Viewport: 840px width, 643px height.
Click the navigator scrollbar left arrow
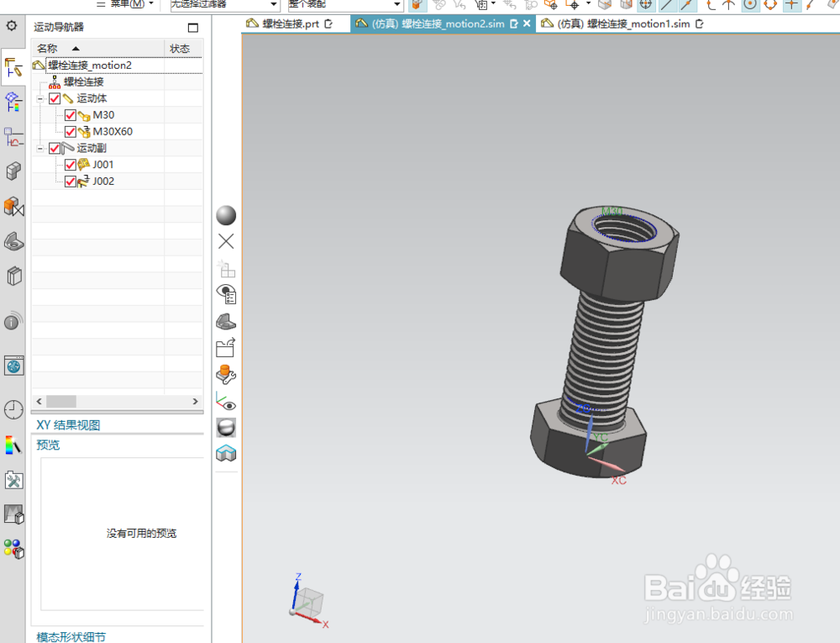click(x=39, y=401)
